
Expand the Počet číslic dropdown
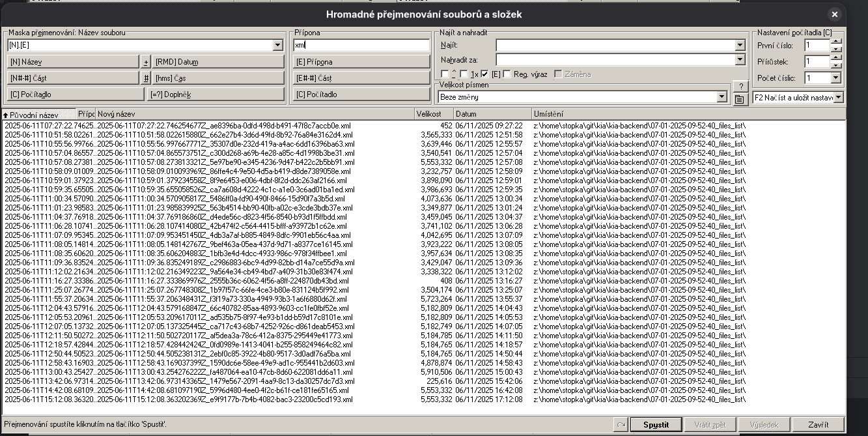[x=836, y=78]
